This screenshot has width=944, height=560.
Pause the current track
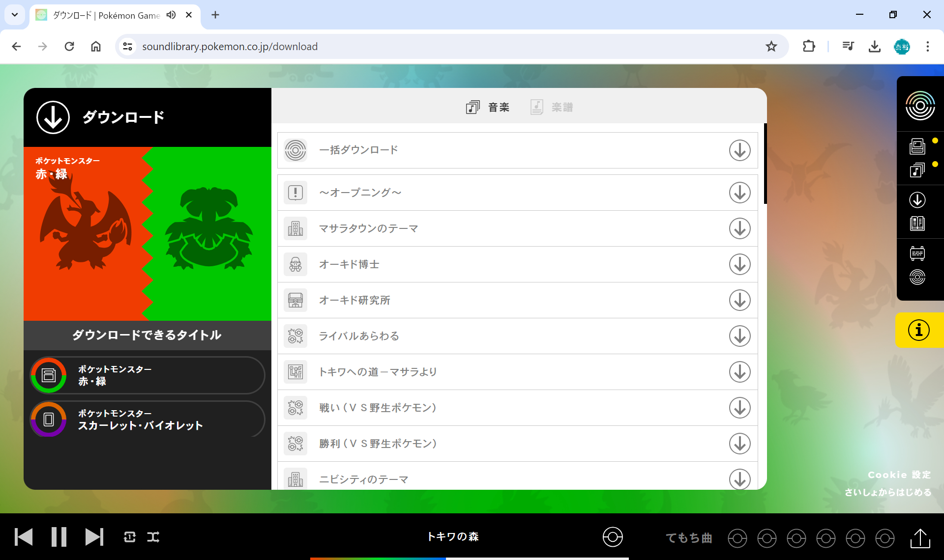[59, 537]
